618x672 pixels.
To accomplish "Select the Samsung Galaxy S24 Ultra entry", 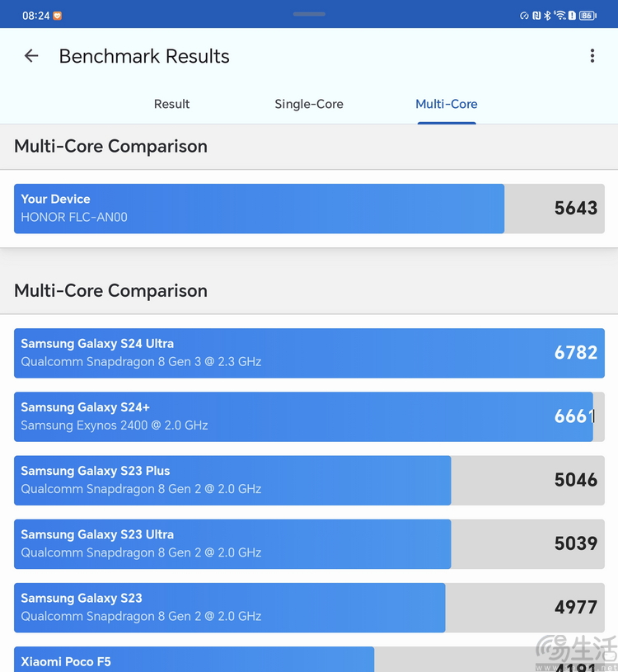I will click(x=309, y=353).
